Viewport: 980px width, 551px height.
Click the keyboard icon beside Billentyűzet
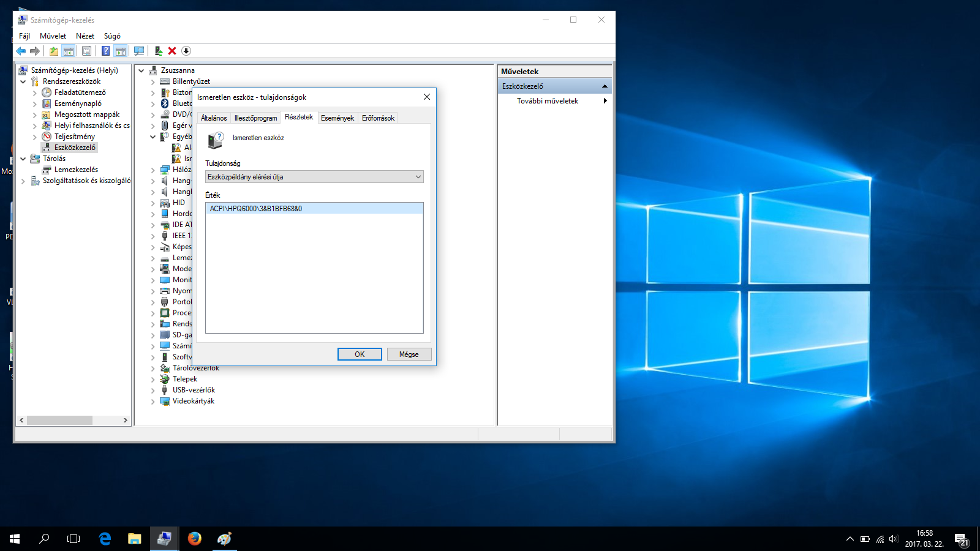coord(165,81)
